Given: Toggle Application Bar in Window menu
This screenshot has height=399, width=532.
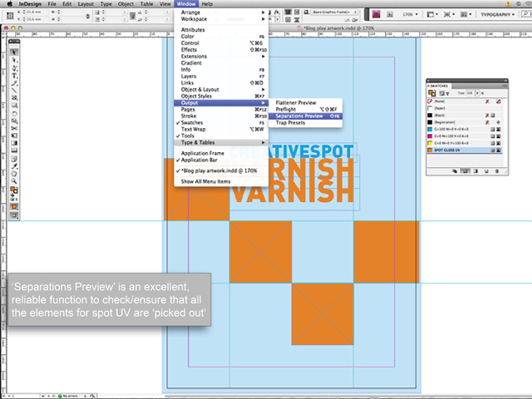Looking at the screenshot, I should point(221,160).
